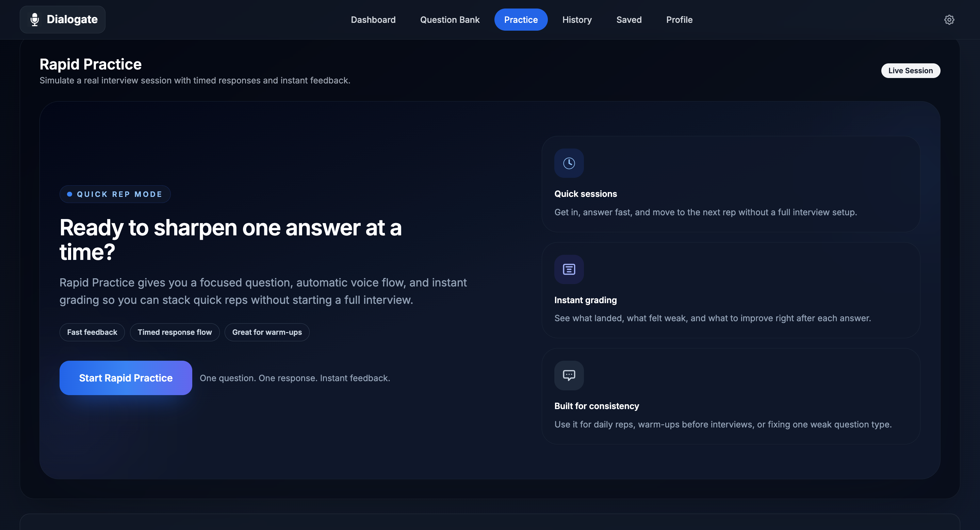Image resolution: width=980 pixels, height=530 pixels.
Task: Click the Fast feedback chip
Action: [92, 332]
